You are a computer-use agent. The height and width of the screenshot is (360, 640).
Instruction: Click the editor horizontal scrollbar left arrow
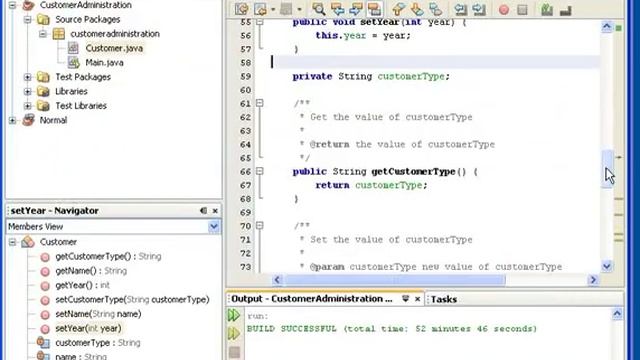[x=277, y=280]
